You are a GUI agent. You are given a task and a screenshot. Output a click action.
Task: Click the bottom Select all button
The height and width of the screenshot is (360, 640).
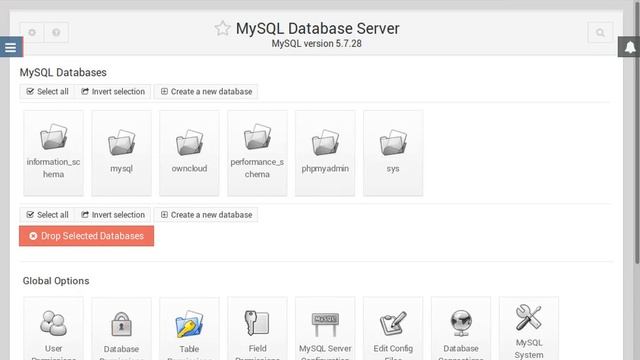click(x=47, y=215)
